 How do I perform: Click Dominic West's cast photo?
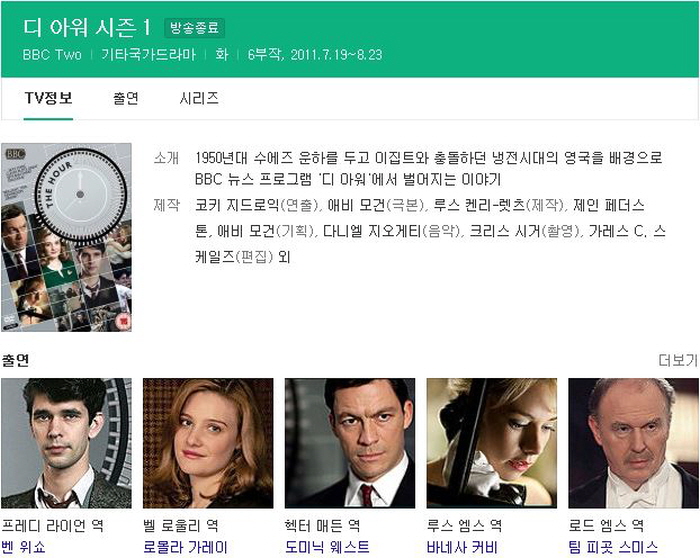pyautogui.click(x=350, y=443)
